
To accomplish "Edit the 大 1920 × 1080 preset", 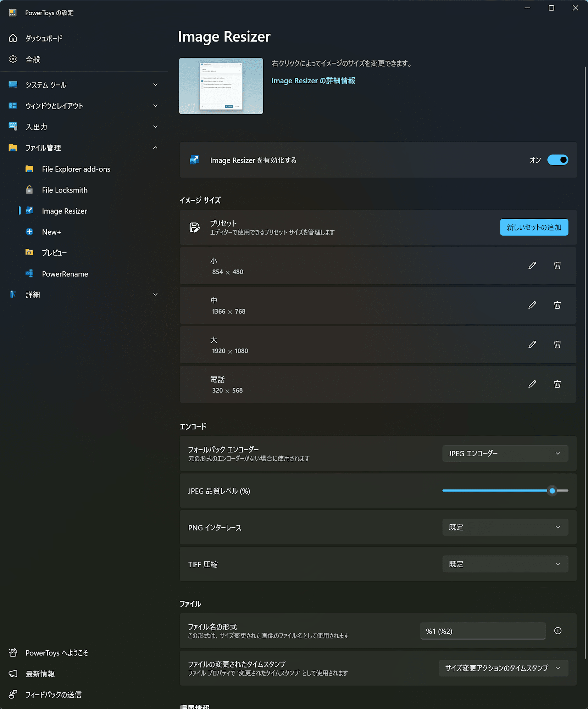I will 532,345.
